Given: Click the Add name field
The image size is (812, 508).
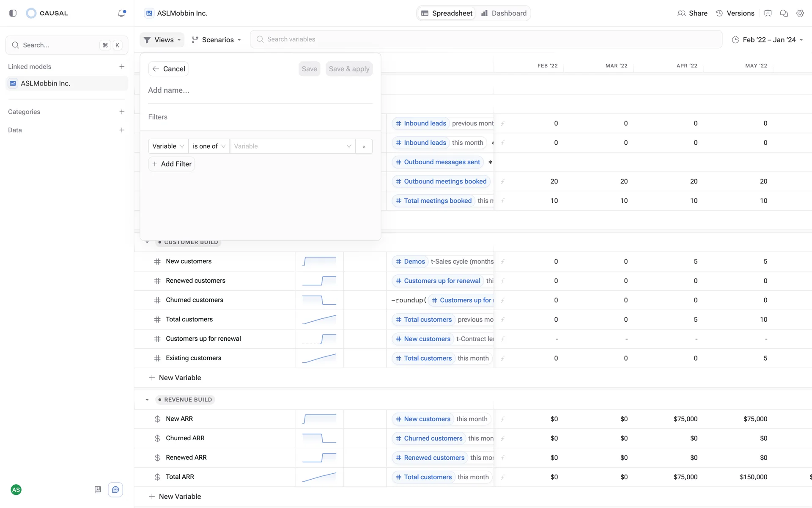Looking at the screenshot, I should tap(260, 90).
